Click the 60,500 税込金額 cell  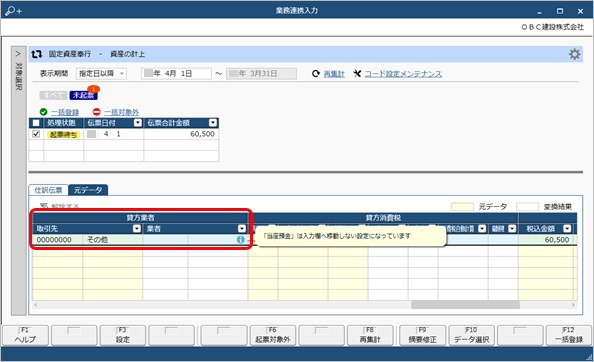click(x=547, y=240)
